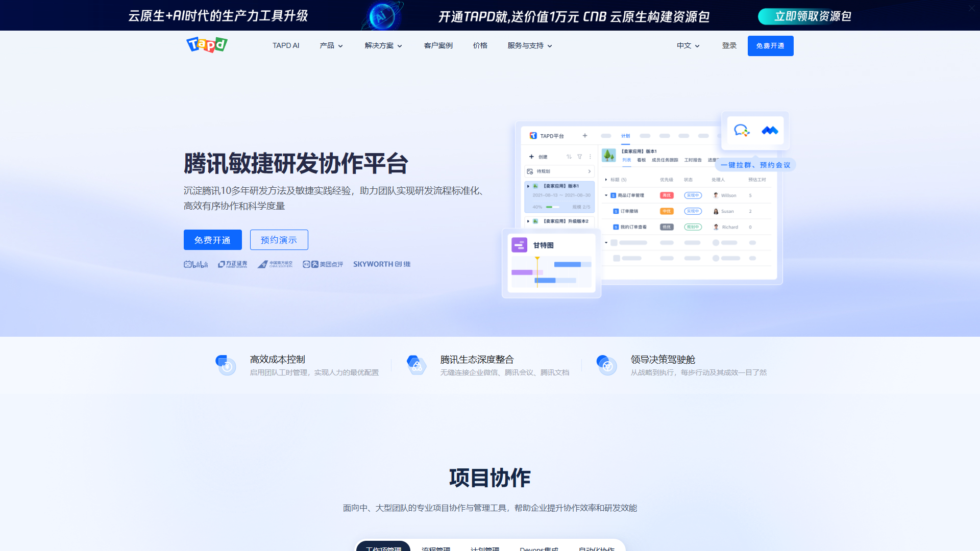Click the green 规划中 status tag
This screenshot has height=551, width=980.
click(693, 227)
